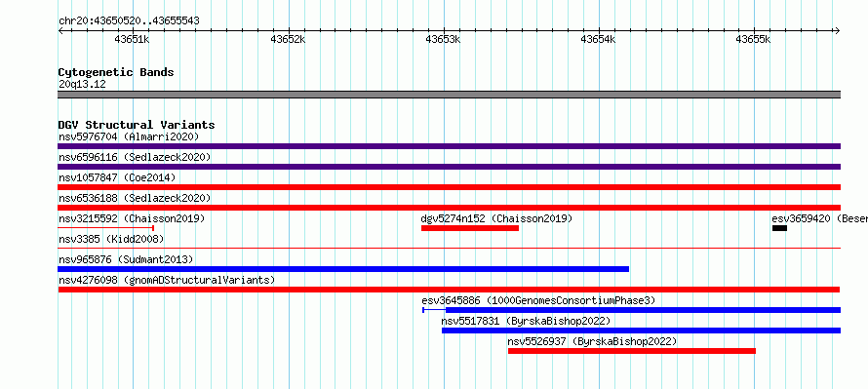Click the nsv5517831 (ByrskaBishop2022) label

coord(526,321)
